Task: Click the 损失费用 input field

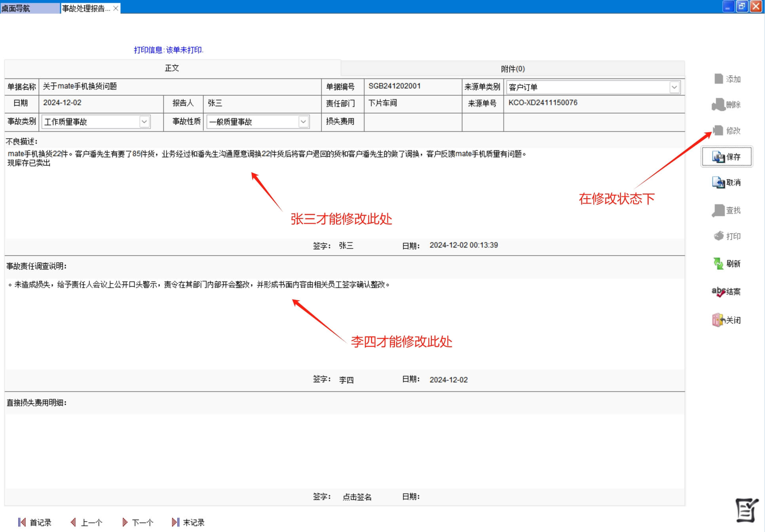Action: [x=412, y=122]
